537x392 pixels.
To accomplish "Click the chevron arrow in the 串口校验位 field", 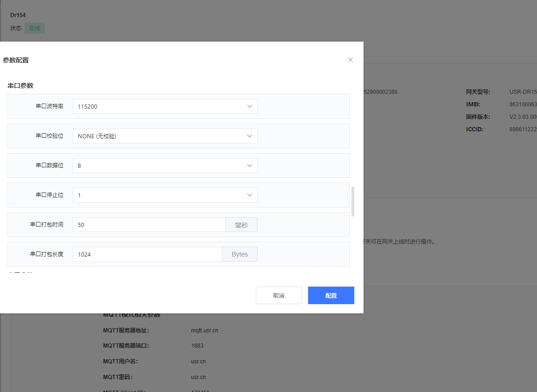I will point(249,136).
